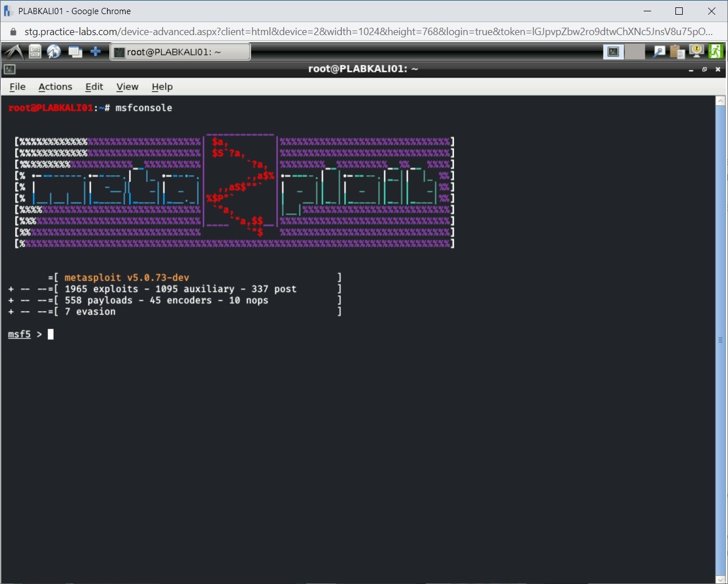Open the magnifier search icon in panel

point(659,52)
